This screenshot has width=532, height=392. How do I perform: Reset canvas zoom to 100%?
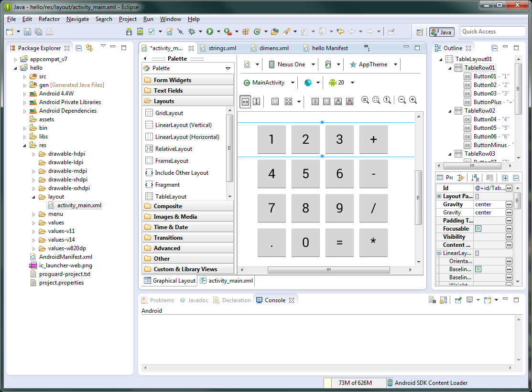coord(387,100)
